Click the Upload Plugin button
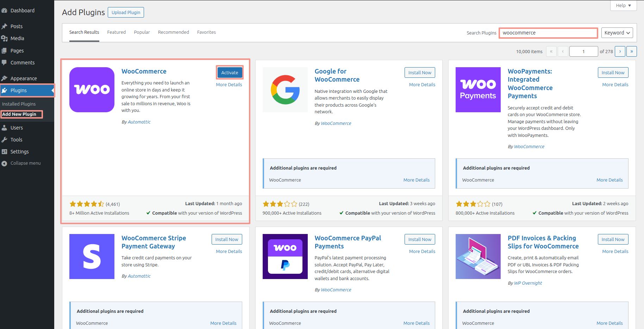The width and height of the screenshot is (644, 329). pos(126,12)
